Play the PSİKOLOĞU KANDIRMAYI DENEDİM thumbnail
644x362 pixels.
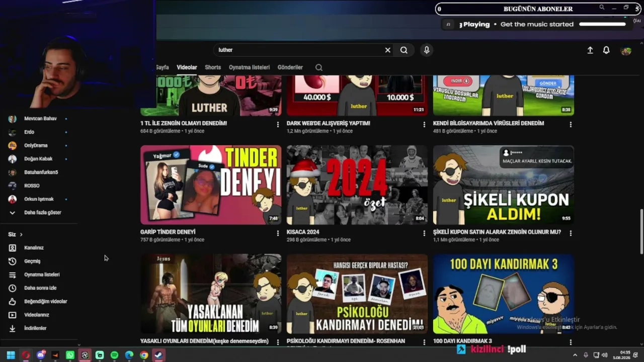357,294
